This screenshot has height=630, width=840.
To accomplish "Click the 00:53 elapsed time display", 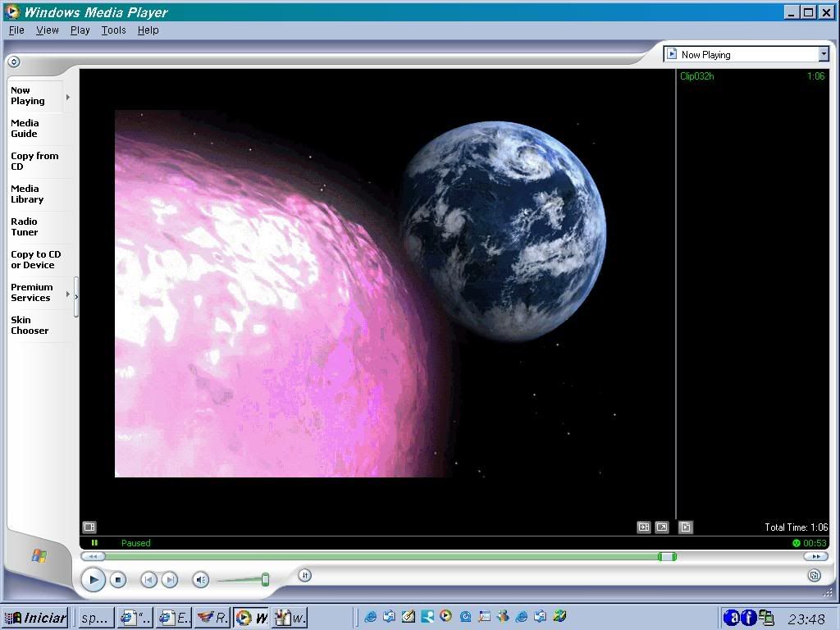I will [x=815, y=543].
